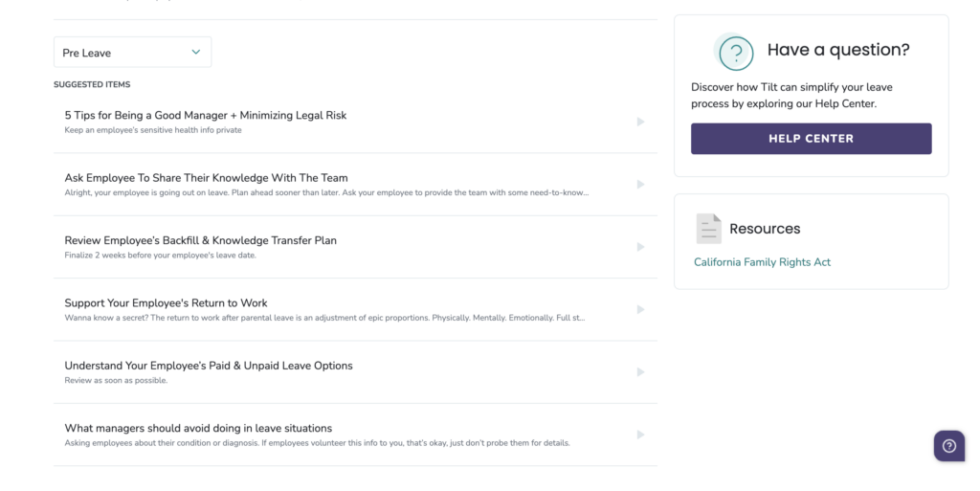Open Support Your Employee's Return to Work
This screenshot has width=980, height=491.
[355, 309]
